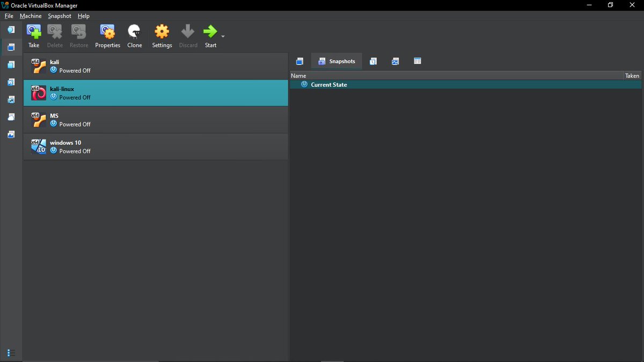Image resolution: width=644 pixels, height=362 pixels.
Task: Sort snapshots by the Taken column header
Action: (632, 76)
